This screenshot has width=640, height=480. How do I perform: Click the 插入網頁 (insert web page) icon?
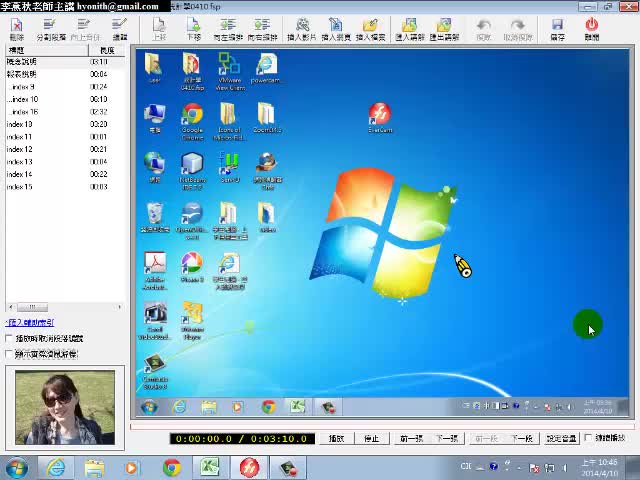pos(336,29)
